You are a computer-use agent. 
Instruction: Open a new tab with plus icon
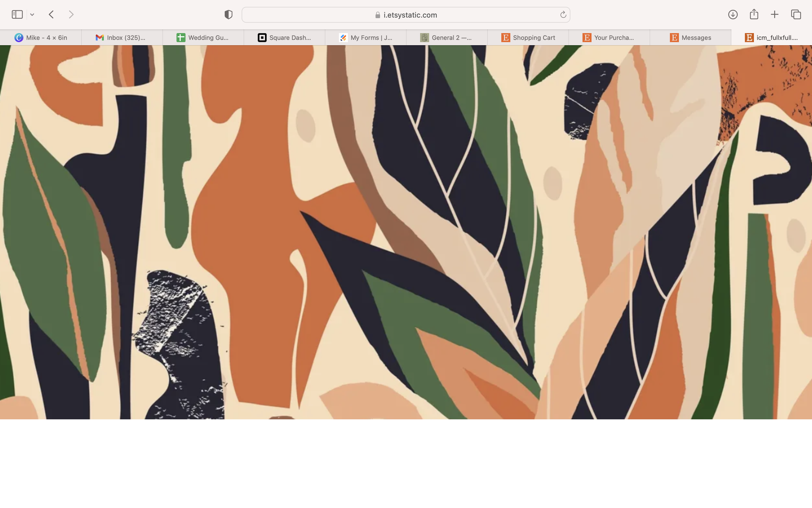coord(774,14)
